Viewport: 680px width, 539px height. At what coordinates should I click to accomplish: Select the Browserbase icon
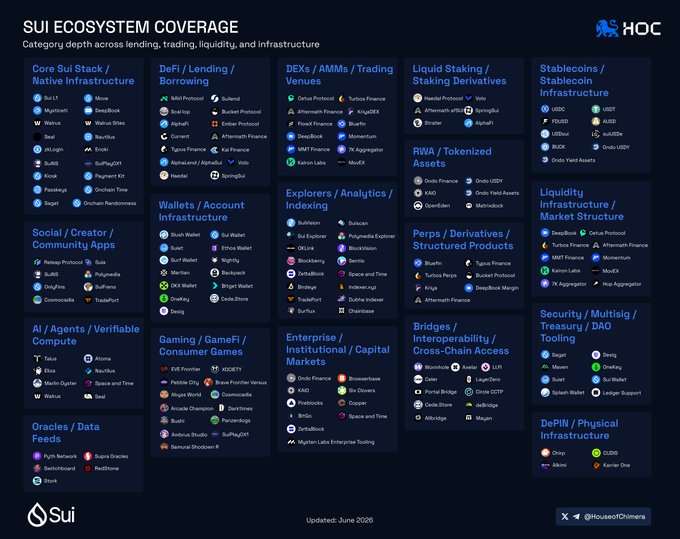click(x=342, y=378)
